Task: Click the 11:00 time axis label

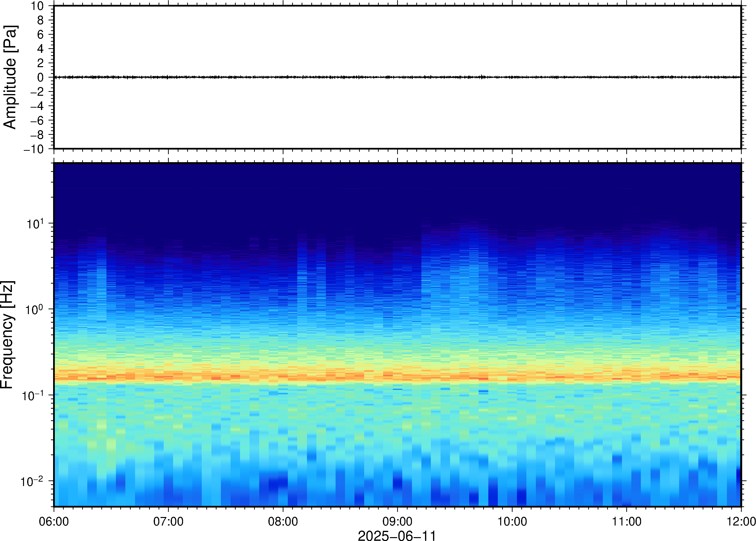Action: pyautogui.click(x=626, y=521)
